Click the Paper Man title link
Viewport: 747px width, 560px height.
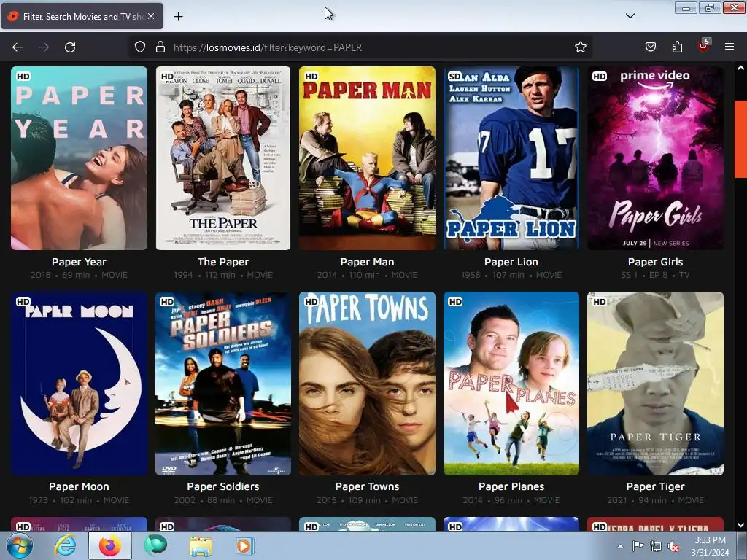tap(368, 262)
